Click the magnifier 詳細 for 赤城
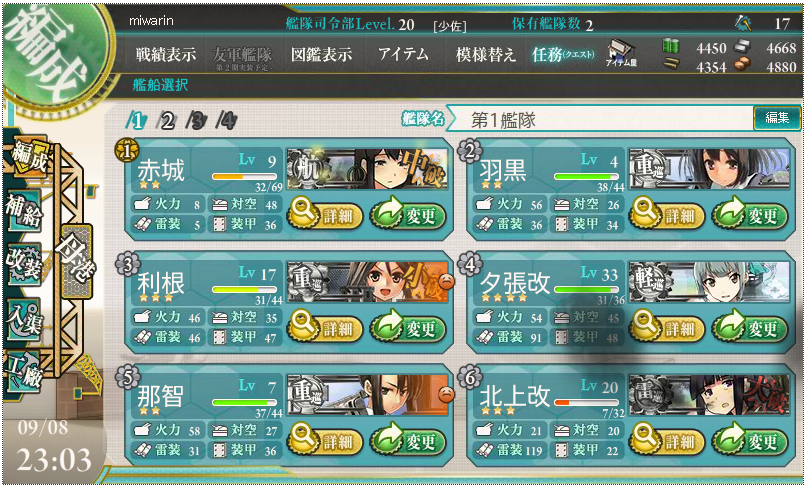Image resolution: width=805 pixels, height=490 pixels. 326,215
